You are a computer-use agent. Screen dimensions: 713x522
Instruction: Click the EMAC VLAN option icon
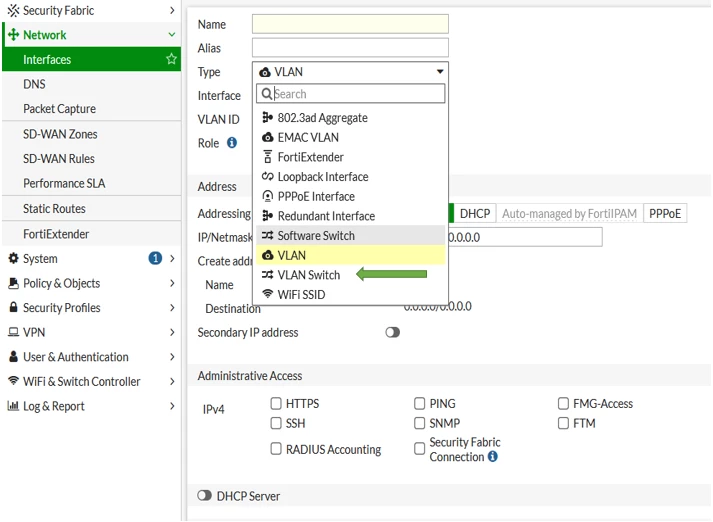tap(267, 137)
